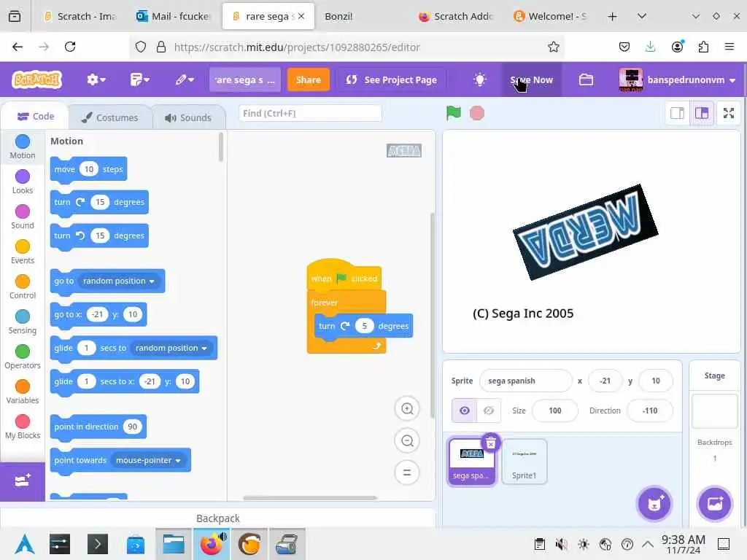Switch to the Sounds tab
This screenshot has height=560, width=747.
pyautogui.click(x=188, y=117)
